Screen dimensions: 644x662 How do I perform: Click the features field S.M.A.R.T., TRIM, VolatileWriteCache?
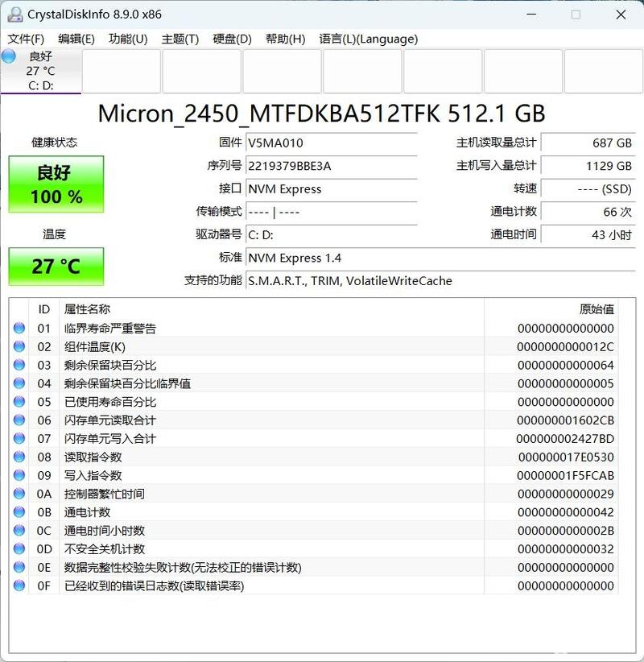440,280
